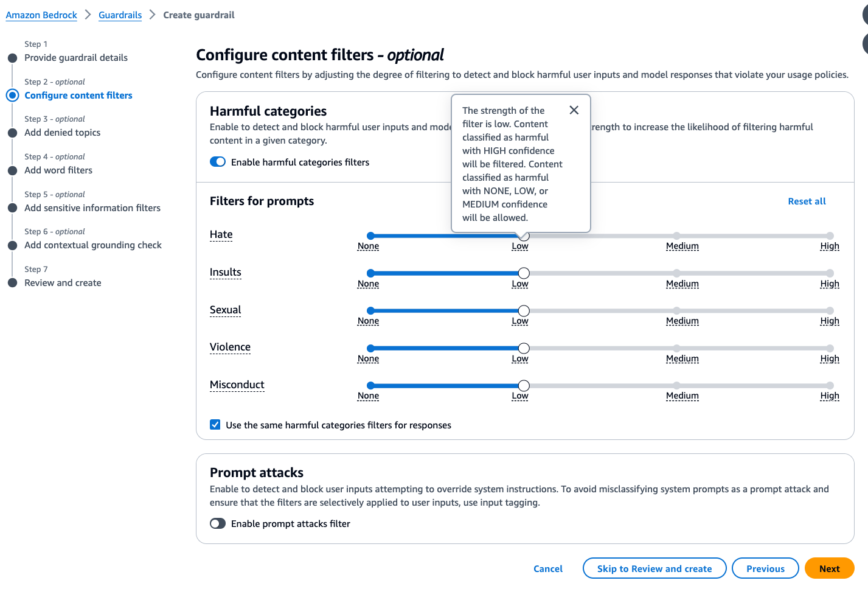868x600 pixels.
Task: Toggle Enable harmful categories filters switch
Action: point(218,162)
